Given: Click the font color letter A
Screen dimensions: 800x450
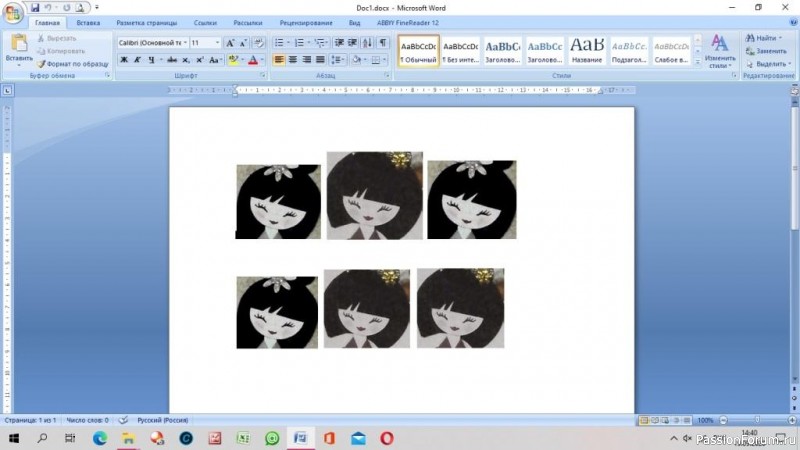Looking at the screenshot, I should click(251, 60).
